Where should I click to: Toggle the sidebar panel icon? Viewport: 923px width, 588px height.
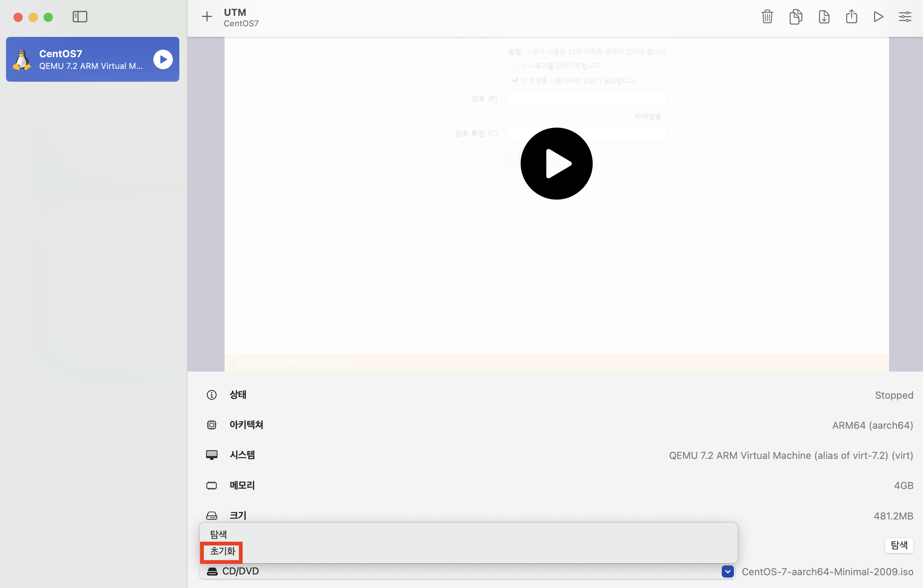[80, 17]
